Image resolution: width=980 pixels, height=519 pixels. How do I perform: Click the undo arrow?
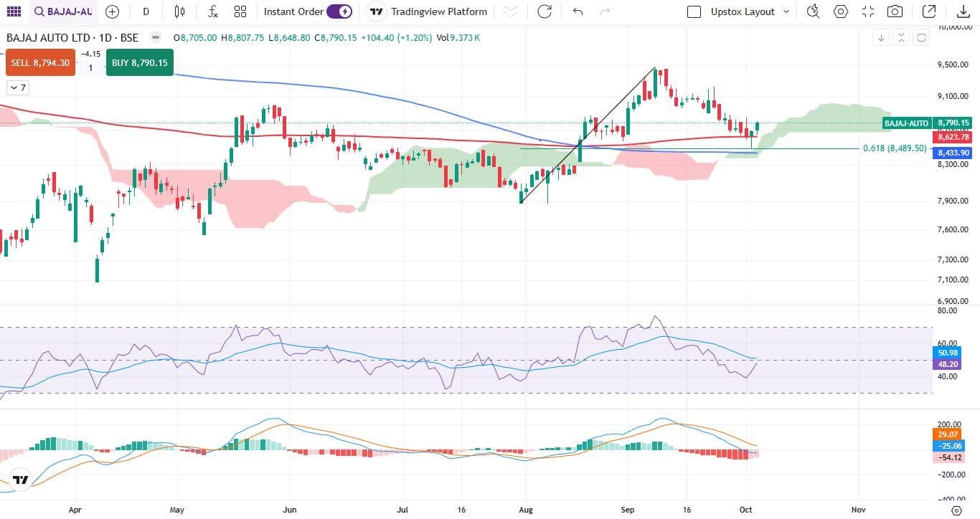tap(578, 11)
